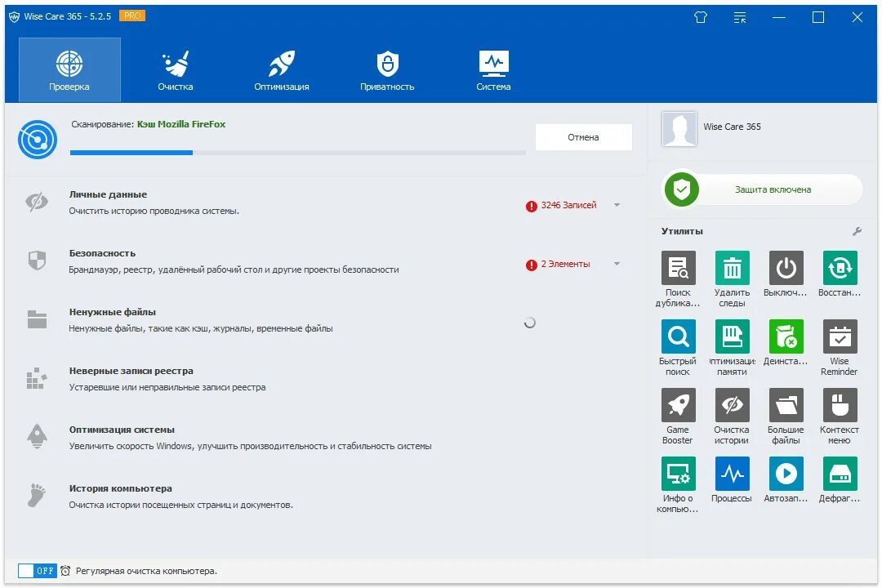This screenshot has height=588, width=882.
Task: Click the footprint История компьютера icon
Action: (x=37, y=495)
